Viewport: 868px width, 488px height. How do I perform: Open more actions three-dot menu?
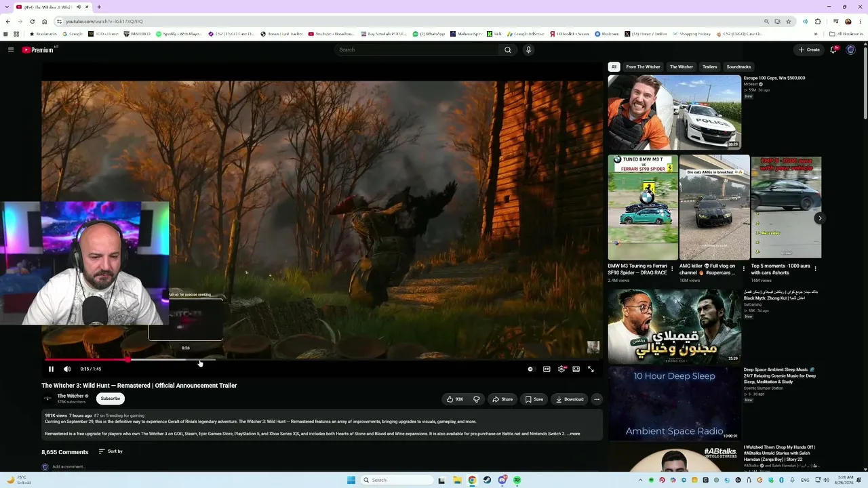click(597, 399)
